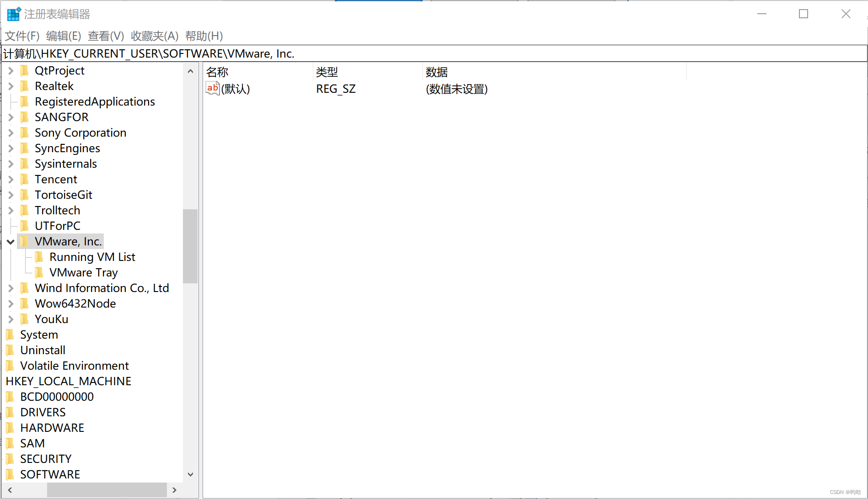Sort values by the 名称 column header
The width and height of the screenshot is (868, 499).
(x=217, y=72)
